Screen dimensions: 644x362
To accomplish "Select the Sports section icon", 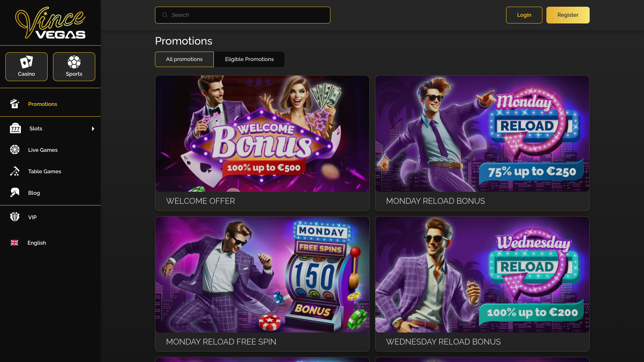I will [74, 62].
